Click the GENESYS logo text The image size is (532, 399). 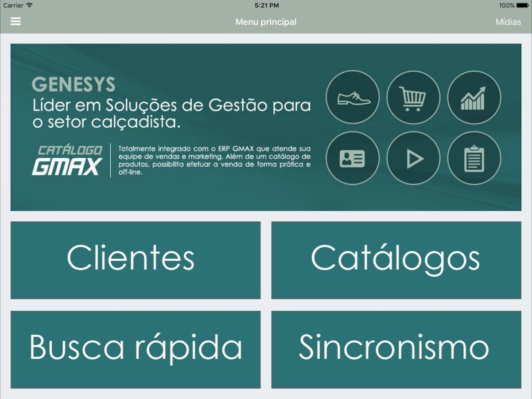pyautogui.click(x=74, y=84)
